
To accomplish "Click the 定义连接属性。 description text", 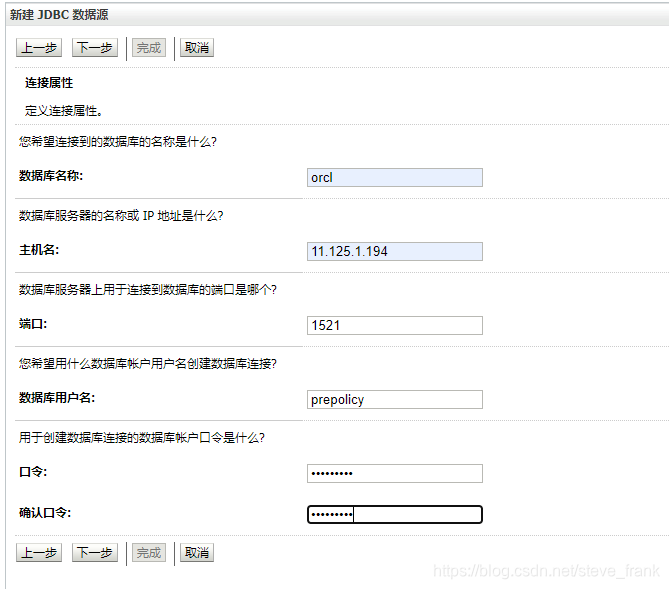I will pyautogui.click(x=64, y=111).
